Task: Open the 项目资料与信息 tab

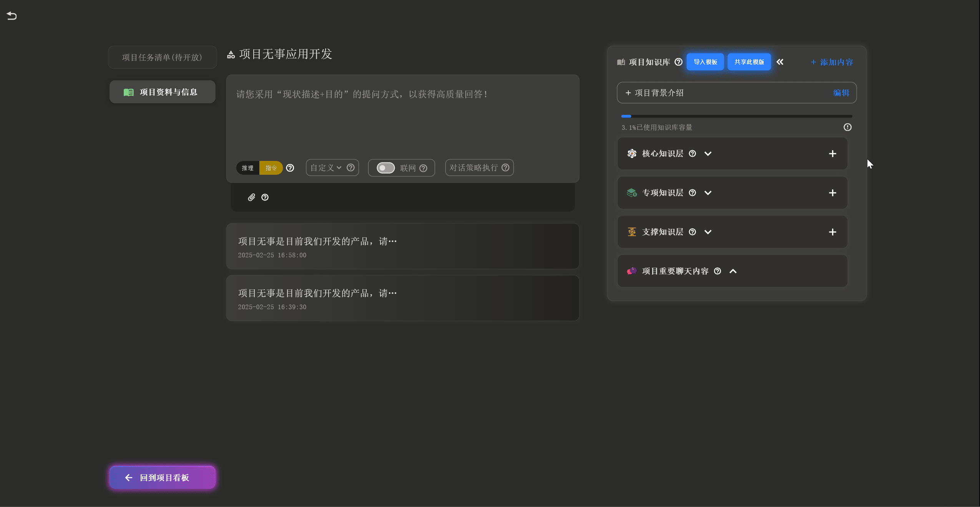Action: point(162,92)
